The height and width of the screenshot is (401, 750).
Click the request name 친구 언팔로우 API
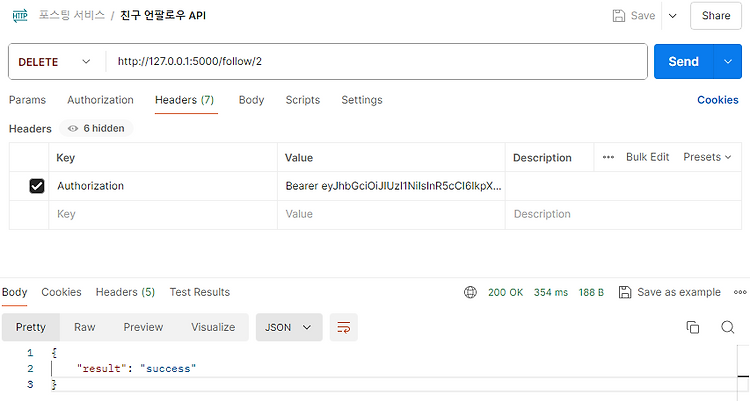pyautogui.click(x=163, y=15)
